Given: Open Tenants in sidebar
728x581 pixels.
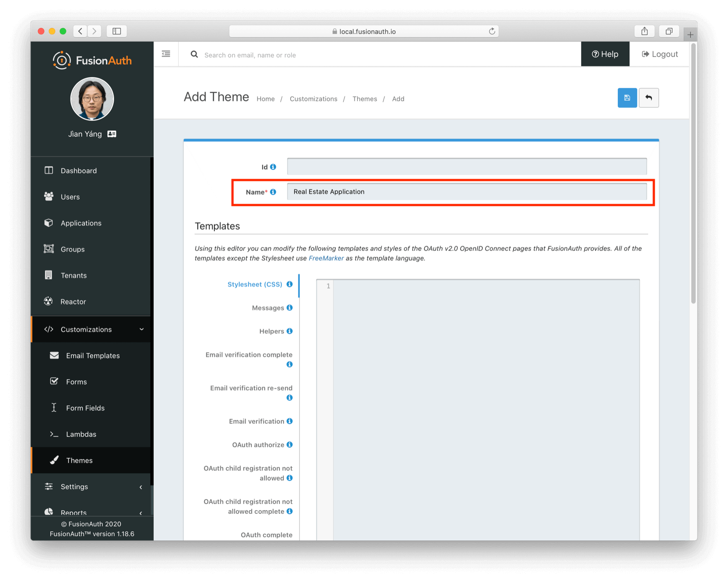Looking at the screenshot, I should [x=91, y=275].
